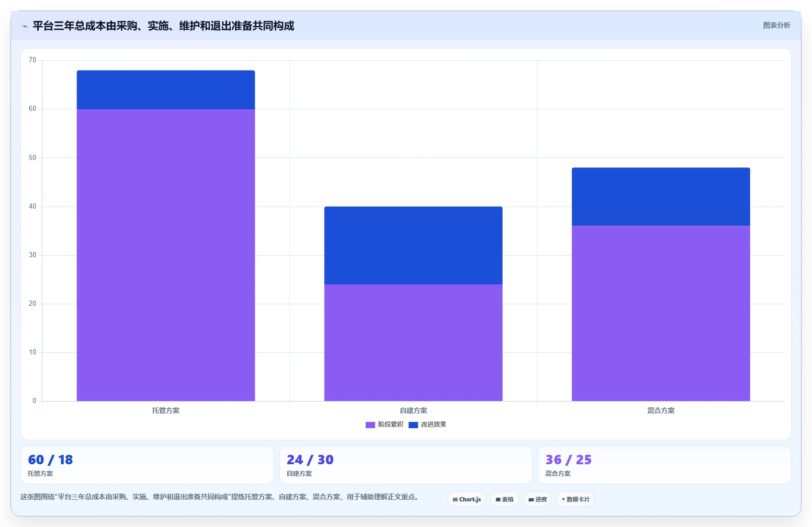Toggle the 改进效果 series via its blue legend swatch
812x527 pixels.
[413, 425]
